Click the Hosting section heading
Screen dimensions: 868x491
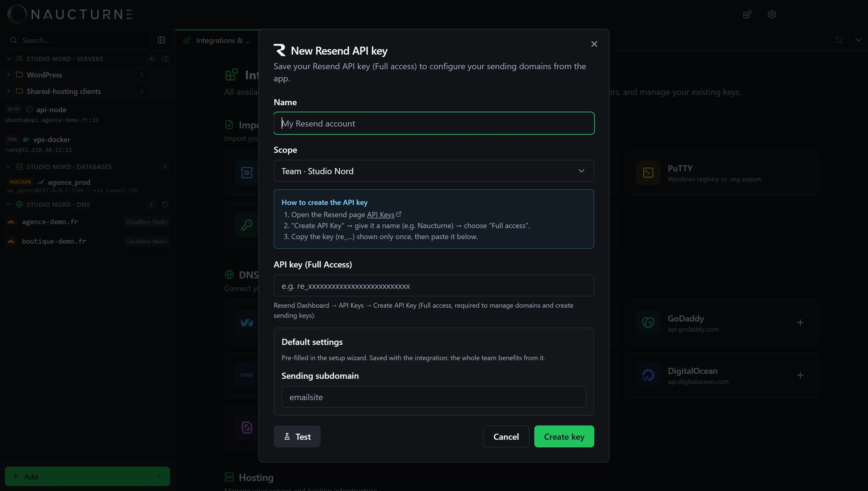256,478
